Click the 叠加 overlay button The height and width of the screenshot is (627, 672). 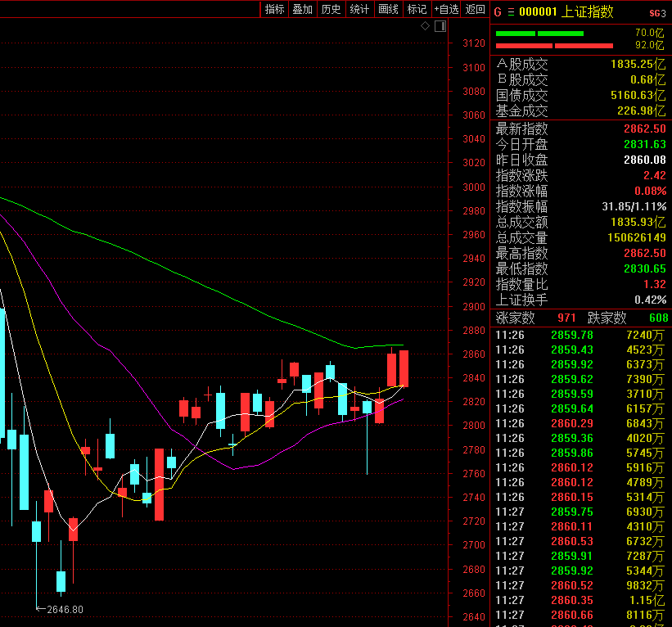click(303, 10)
